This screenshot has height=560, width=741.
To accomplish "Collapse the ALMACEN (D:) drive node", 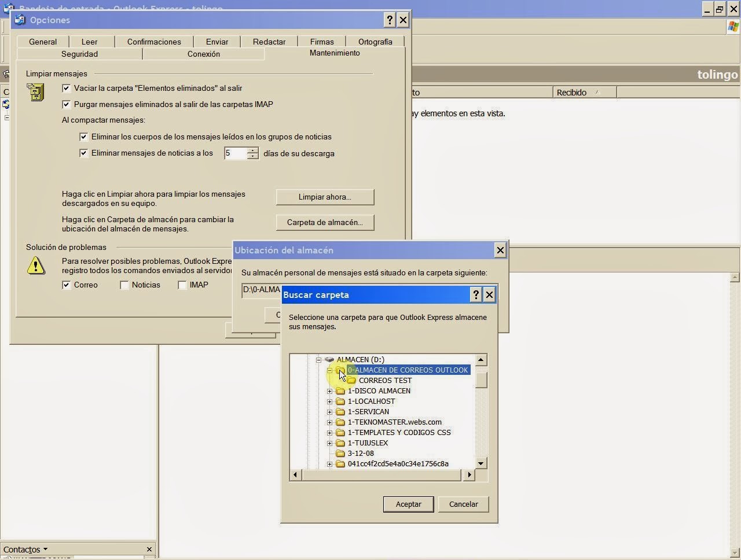I will pos(318,359).
